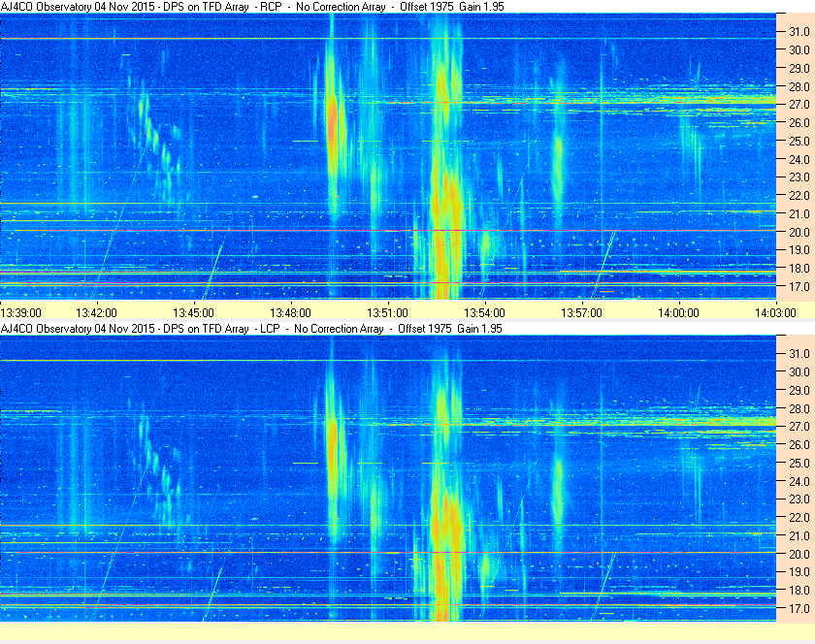This screenshot has width=815, height=644.
Task: Click the 26.0 frequency label on LCP plot
Action: tap(799, 445)
